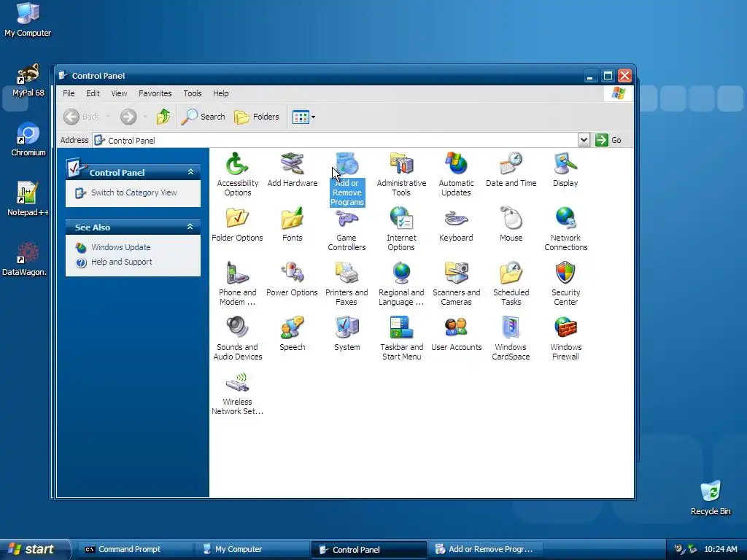
Task: Select the MyPal 68 desktop shortcut
Action: coord(28,79)
